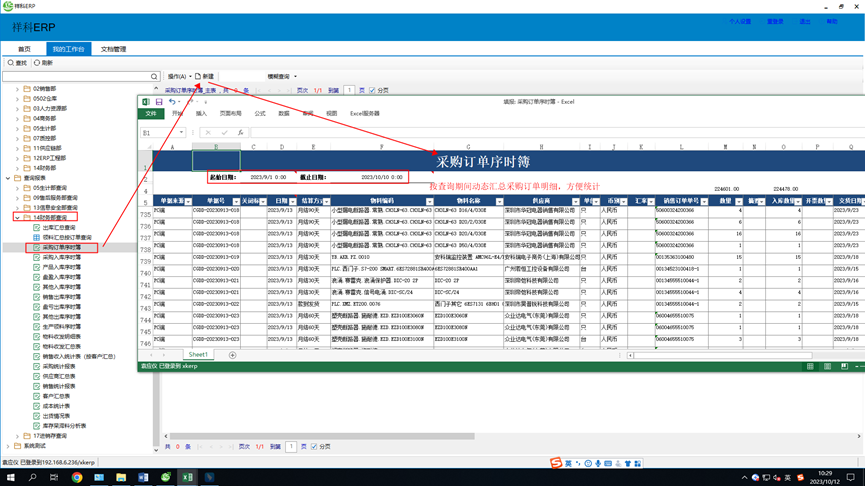Toggle the upper 分页 pagination checkbox

[x=372, y=91]
